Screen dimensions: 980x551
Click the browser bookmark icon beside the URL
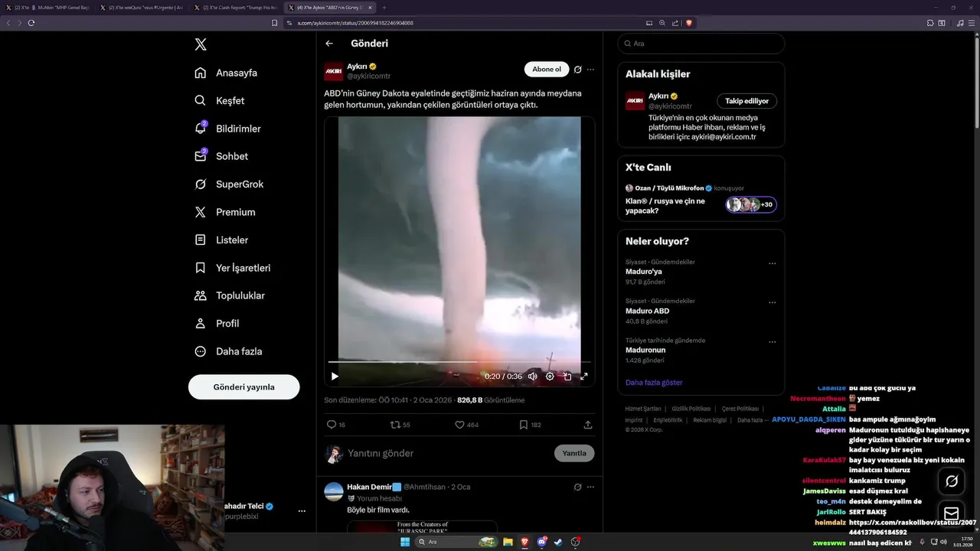coord(275,23)
